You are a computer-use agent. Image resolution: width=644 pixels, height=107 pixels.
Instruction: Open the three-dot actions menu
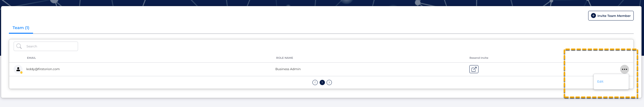coord(625,69)
